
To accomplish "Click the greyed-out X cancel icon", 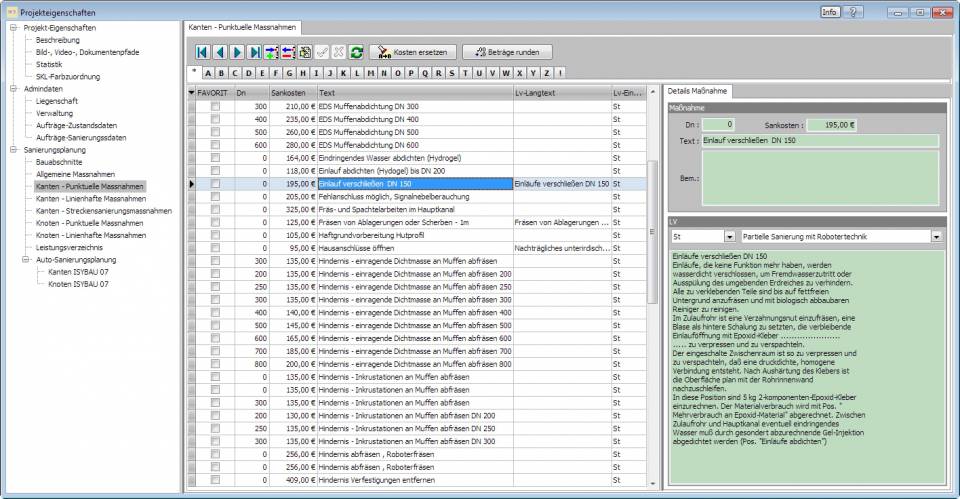I will (x=339, y=53).
